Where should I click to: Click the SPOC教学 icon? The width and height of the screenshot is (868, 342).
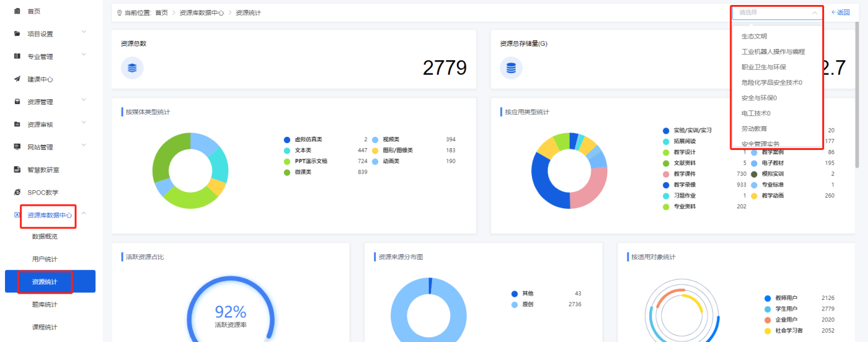(x=17, y=192)
